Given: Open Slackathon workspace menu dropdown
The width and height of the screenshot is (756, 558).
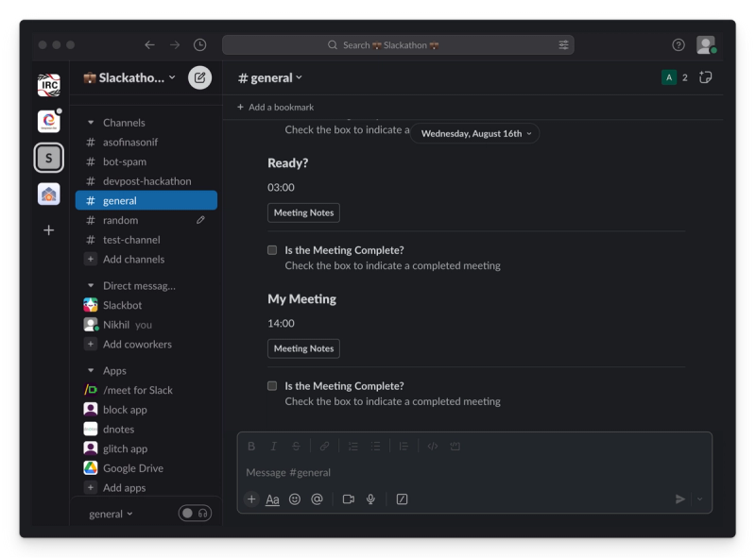Looking at the screenshot, I should (129, 77).
